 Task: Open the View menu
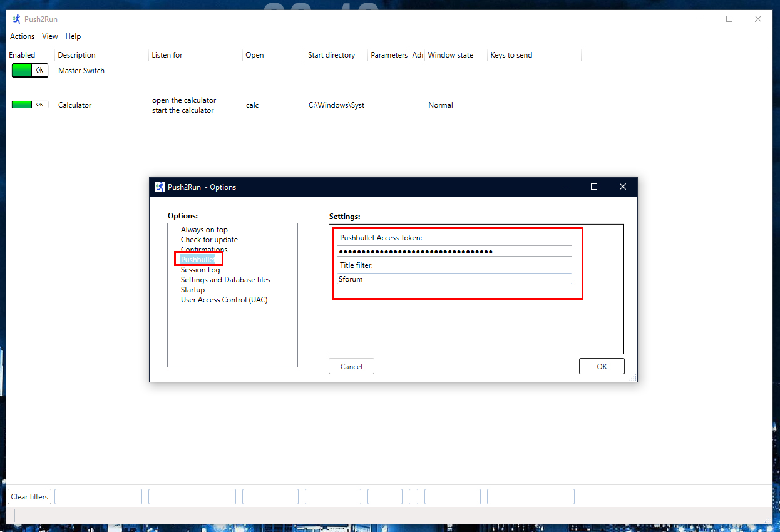coord(50,36)
